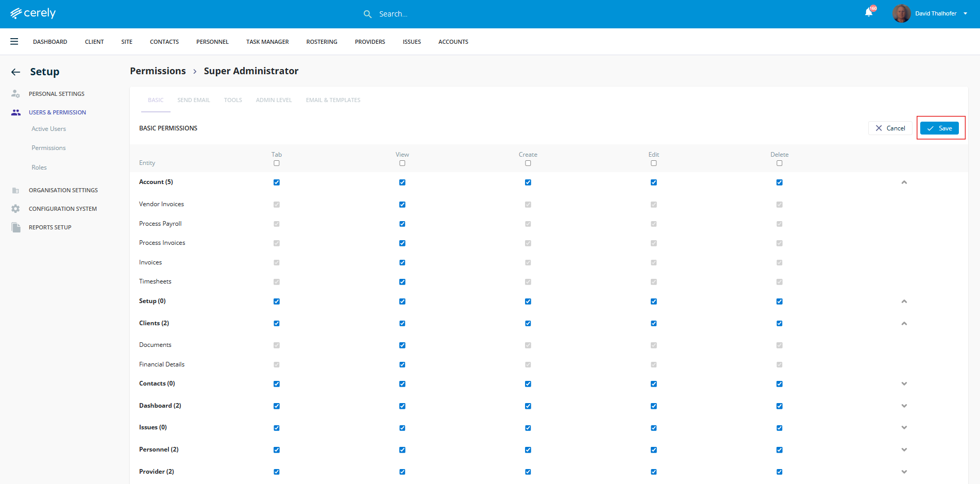Open the Rostering menu item

coord(322,42)
